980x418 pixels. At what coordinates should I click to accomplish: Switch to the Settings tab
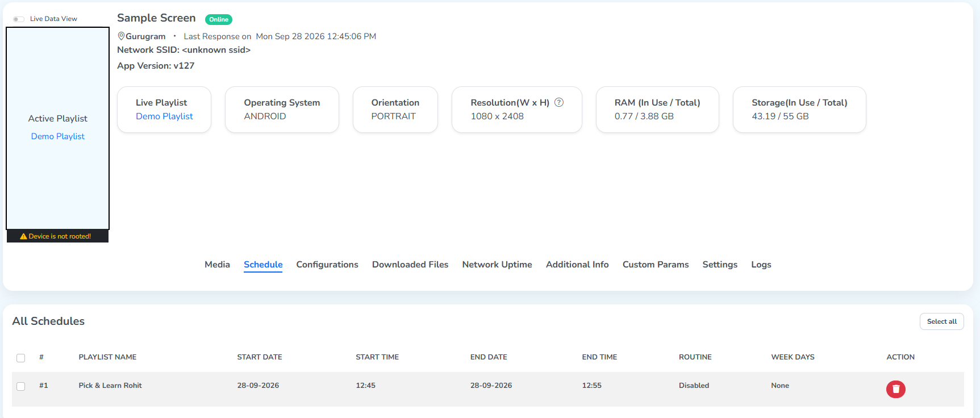(x=720, y=265)
